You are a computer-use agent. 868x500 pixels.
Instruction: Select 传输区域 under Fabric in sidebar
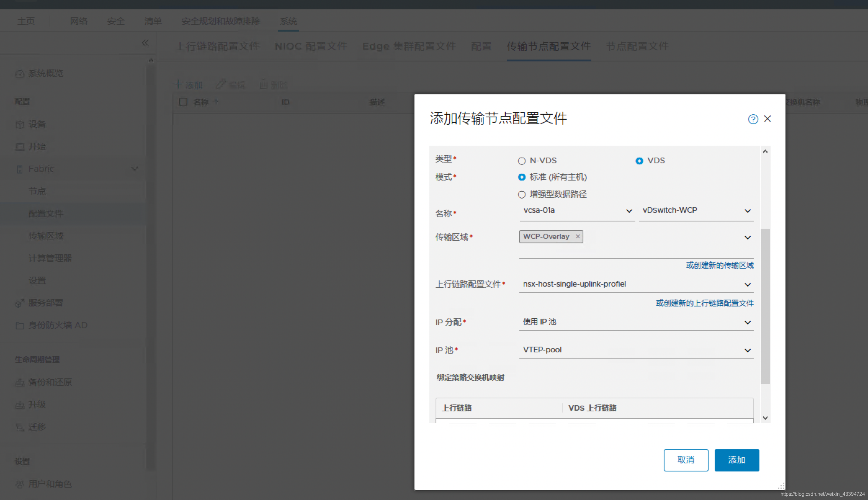46,236
